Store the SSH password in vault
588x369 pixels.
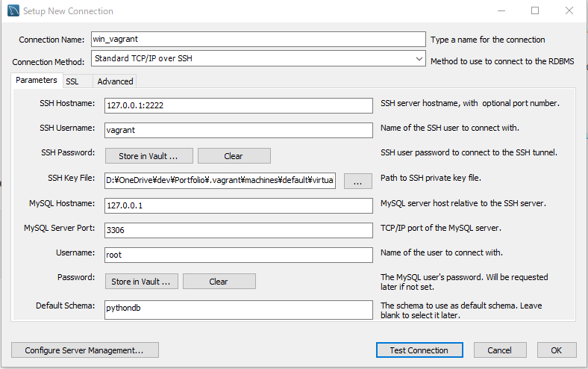coord(149,156)
